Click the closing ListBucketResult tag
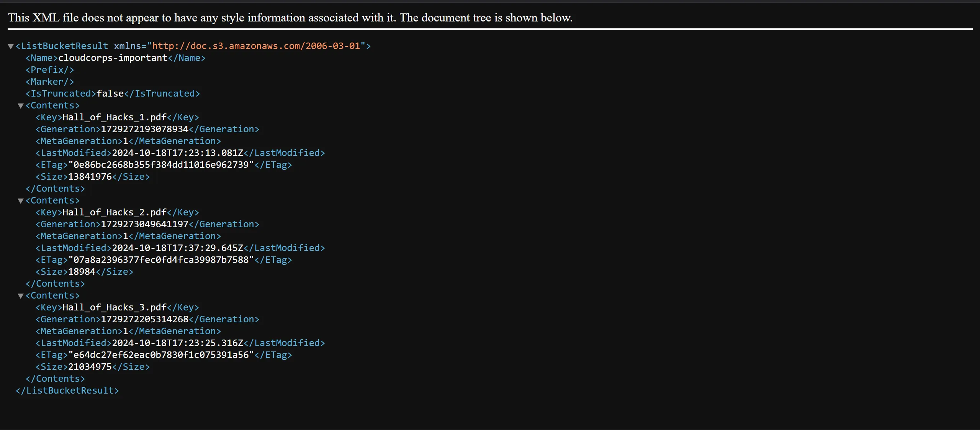Viewport: 980px width, 430px height. [x=67, y=391]
